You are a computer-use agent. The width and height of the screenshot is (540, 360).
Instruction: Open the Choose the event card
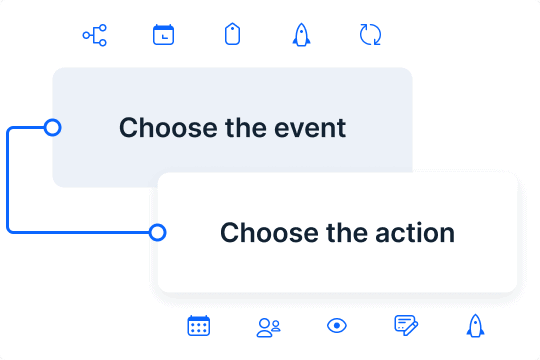(x=232, y=127)
